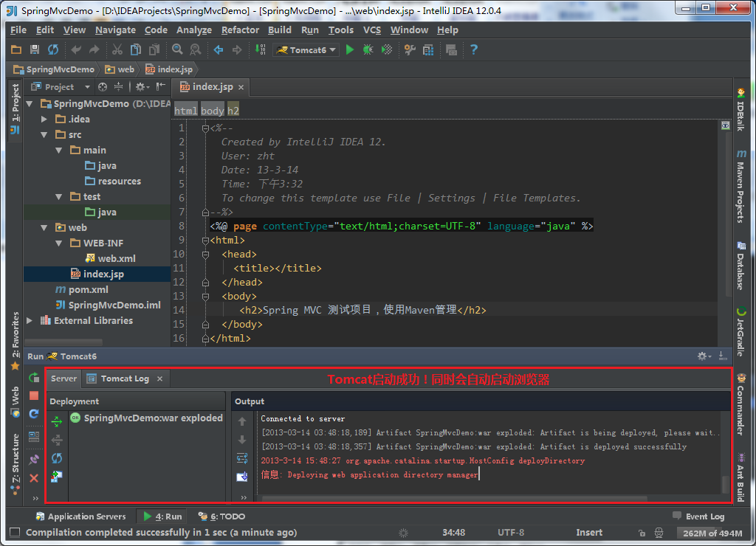Click the Save All toolbar icon
Screen dimensions: 756x546
point(34,49)
